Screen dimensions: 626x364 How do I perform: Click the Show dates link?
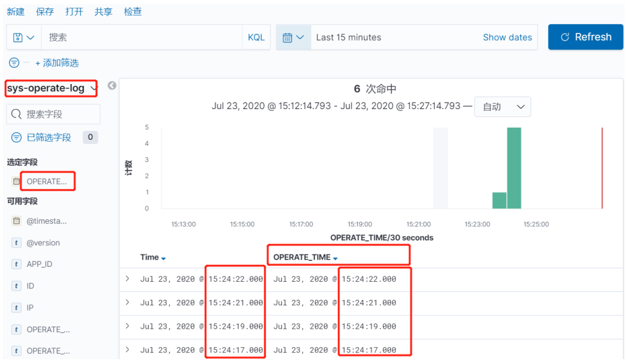[507, 37]
